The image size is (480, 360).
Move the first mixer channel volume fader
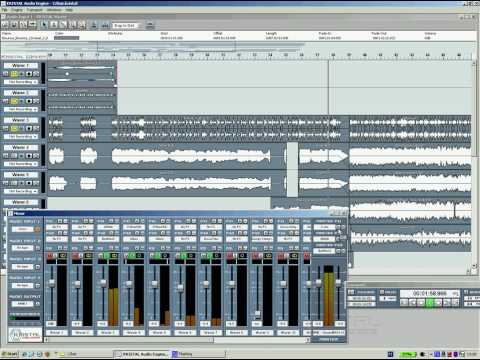[52, 283]
